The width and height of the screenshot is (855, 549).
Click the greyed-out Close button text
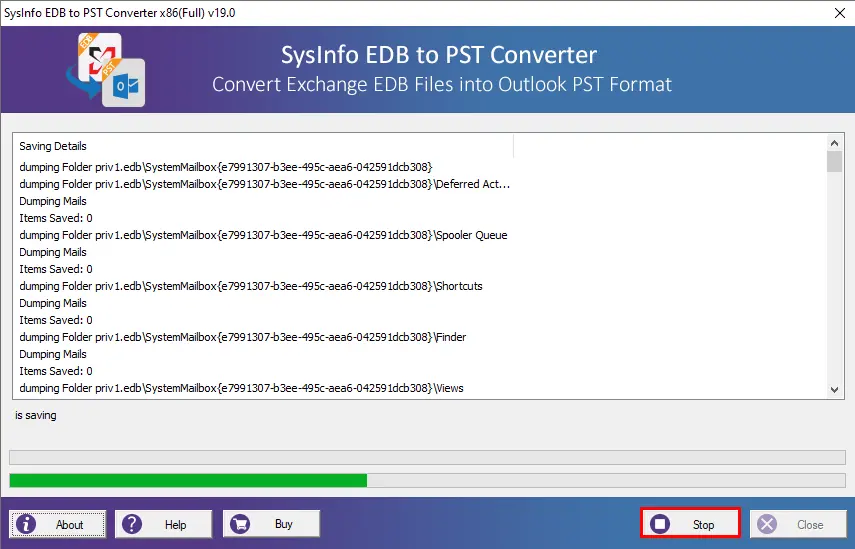(810, 525)
